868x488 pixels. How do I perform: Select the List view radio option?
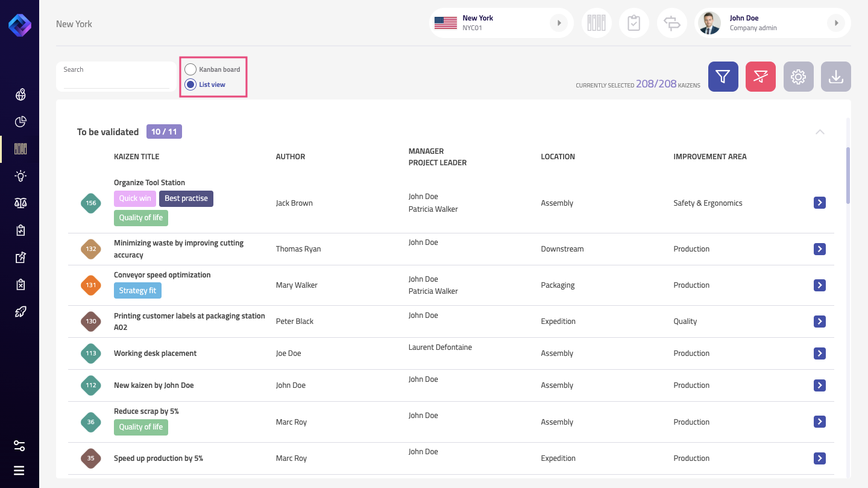[190, 84]
